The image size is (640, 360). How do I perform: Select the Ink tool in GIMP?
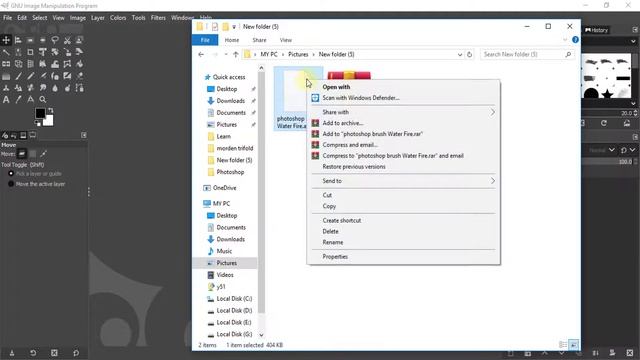(55, 76)
